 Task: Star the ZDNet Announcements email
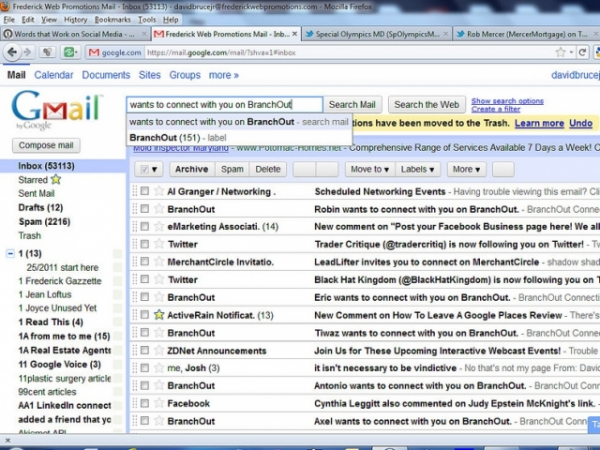(159, 350)
